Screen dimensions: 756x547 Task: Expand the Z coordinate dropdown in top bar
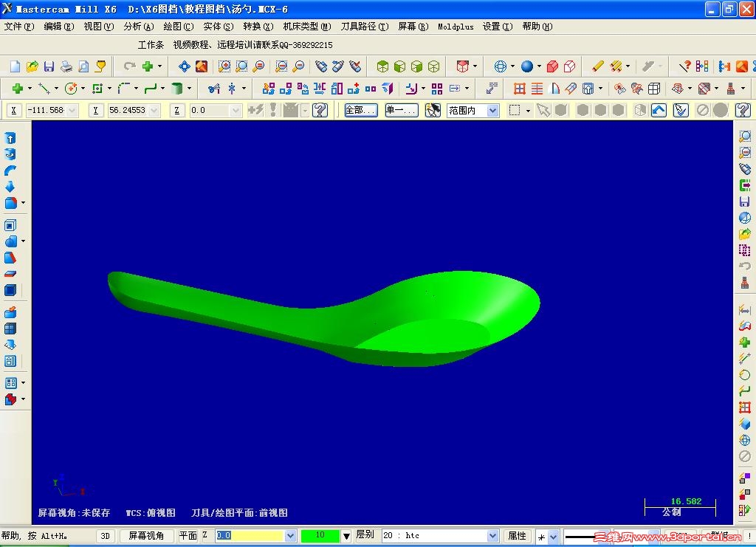point(236,111)
